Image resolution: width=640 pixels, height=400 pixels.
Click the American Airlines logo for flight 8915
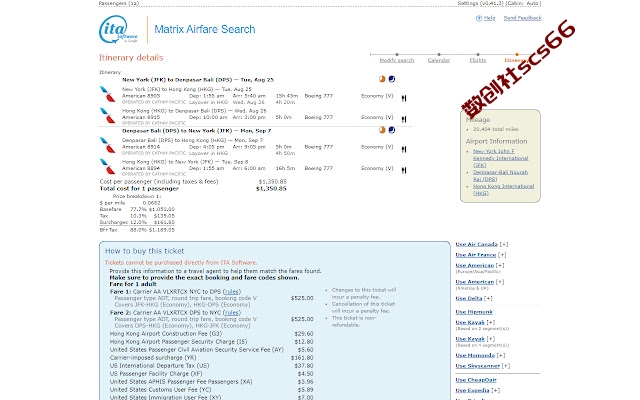tap(107, 116)
